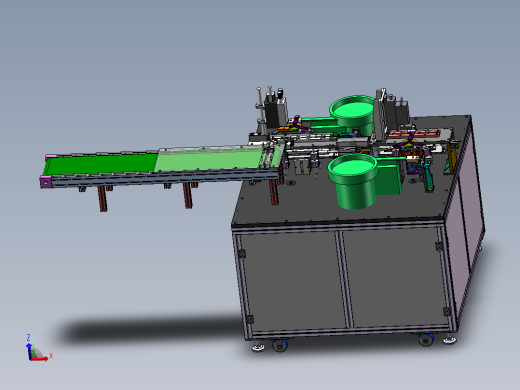Select the upper green vibratory bowl feeder
Screen dimensions: 520x390
click(x=353, y=114)
